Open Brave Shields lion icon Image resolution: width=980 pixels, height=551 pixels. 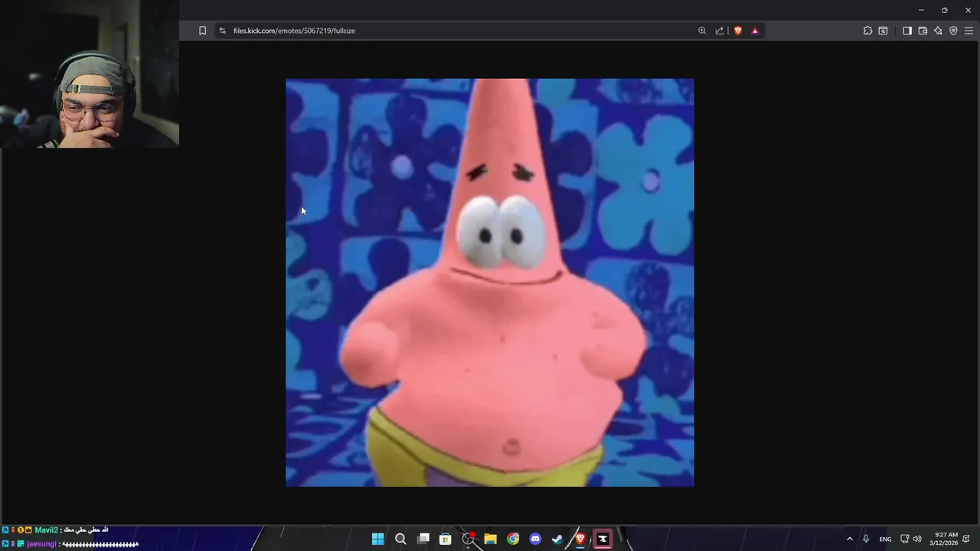point(738,31)
